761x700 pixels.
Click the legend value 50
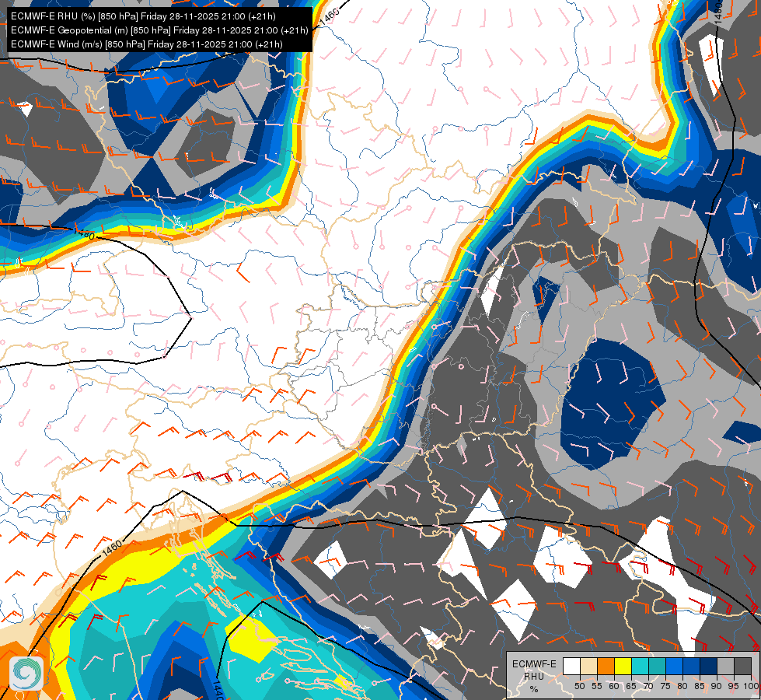pyautogui.click(x=579, y=686)
